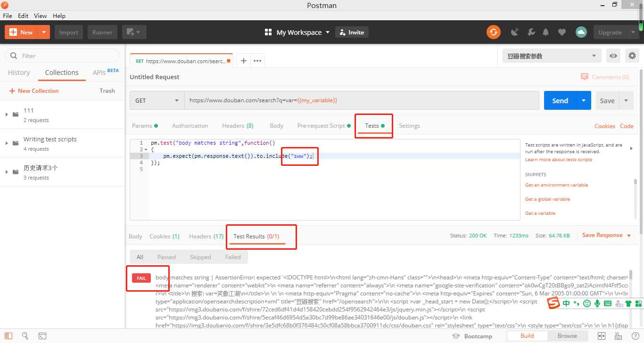Click the Sogou soft keyboard icon
The height and width of the screenshot is (343, 644).
tap(608, 304)
